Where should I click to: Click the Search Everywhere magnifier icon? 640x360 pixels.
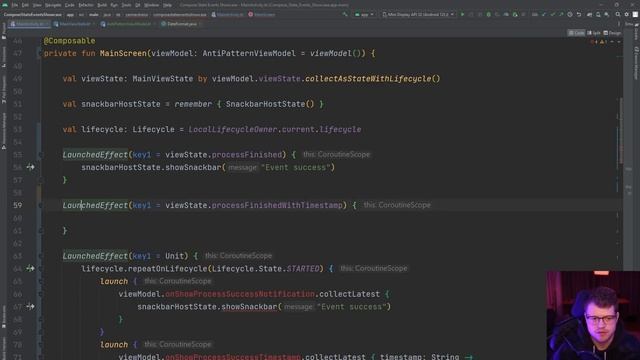point(618,14)
